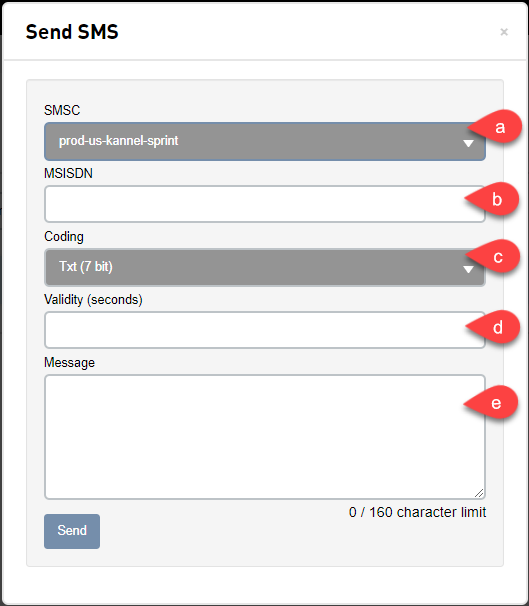Click the red callout marker b
The image size is (529, 606).
pyautogui.click(x=493, y=199)
